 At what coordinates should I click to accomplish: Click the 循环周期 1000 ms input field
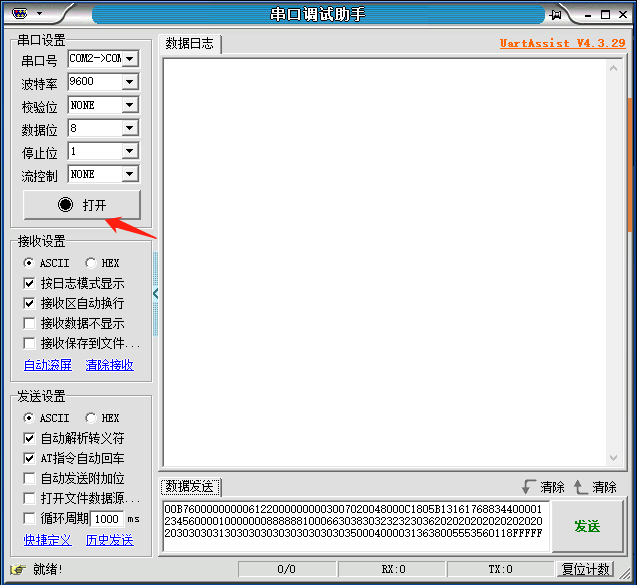pyautogui.click(x=107, y=519)
